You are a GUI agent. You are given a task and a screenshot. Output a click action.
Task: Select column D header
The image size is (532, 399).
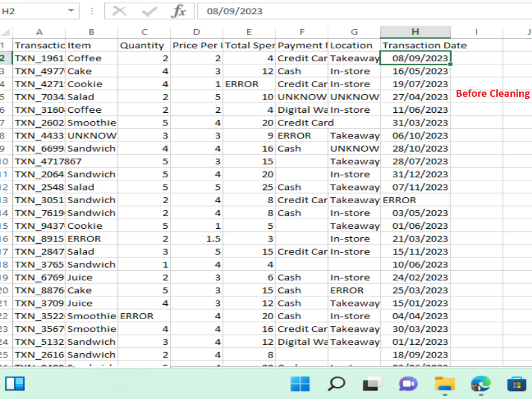197,32
